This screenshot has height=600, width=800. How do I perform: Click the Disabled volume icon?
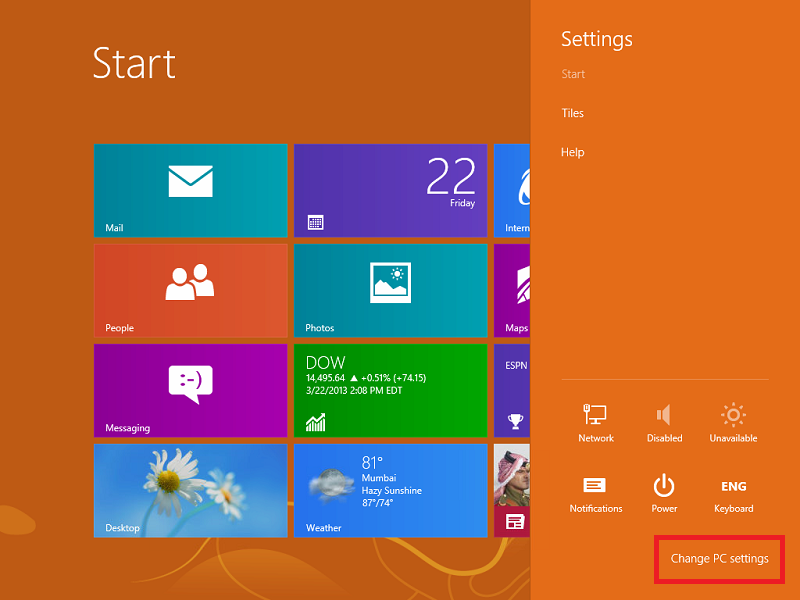tap(664, 422)
